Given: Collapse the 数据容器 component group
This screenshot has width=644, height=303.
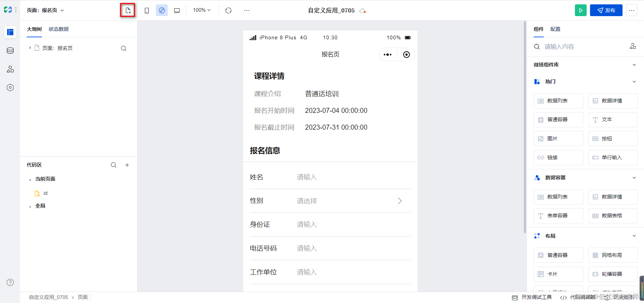Looking at the screenshot, I should tap(634, 178).
